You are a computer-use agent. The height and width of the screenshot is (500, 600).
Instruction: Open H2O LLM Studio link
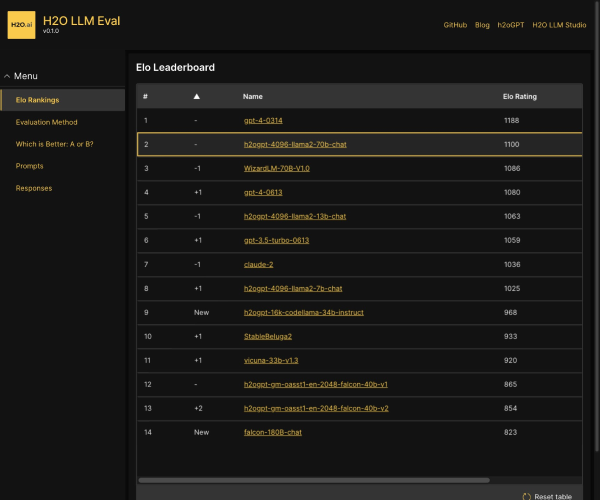coord(559,24)
